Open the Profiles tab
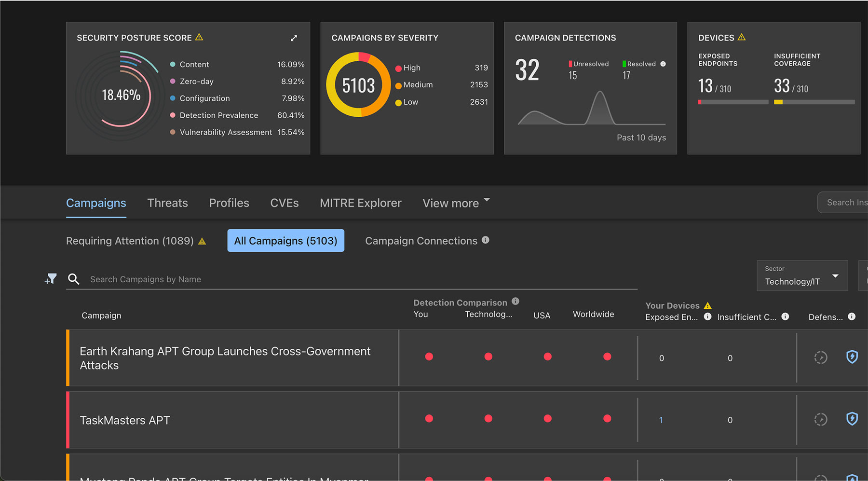 (x=229, y=203)
